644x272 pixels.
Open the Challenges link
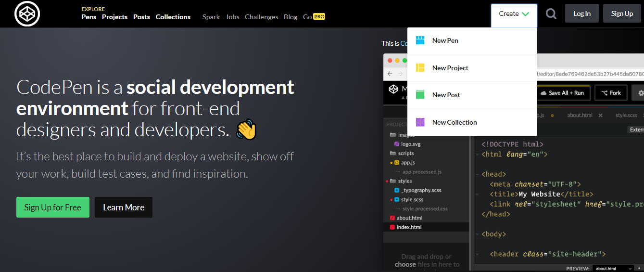[262, 17]
